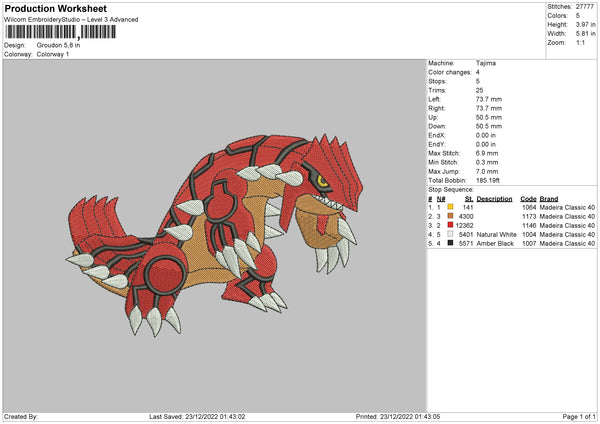
Task: Select the Down extent value '50.5 mm'
Action: [489, 126]
